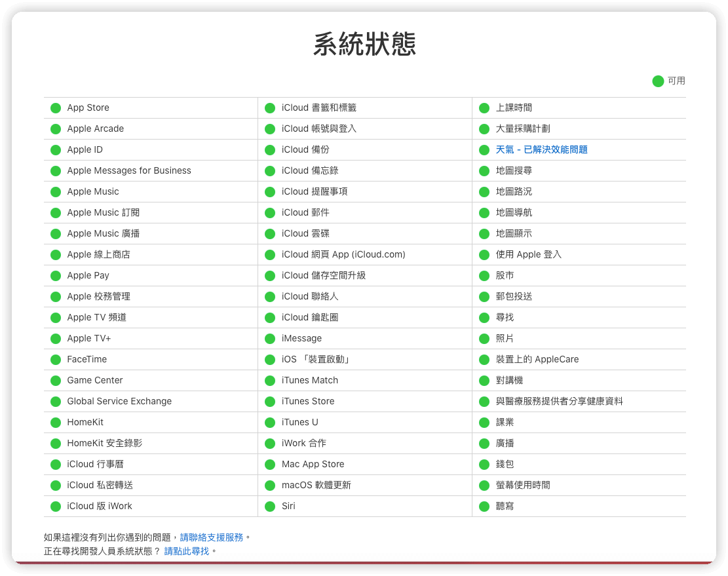Select the 大量採購計劃 text
Viewport: 728px width, 576px height.
point(523,128)
